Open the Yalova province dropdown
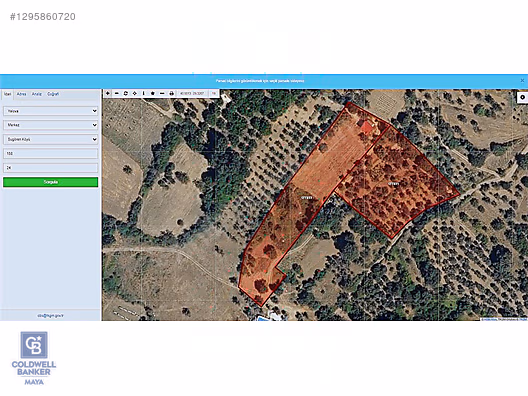 [x=51, y=111]
